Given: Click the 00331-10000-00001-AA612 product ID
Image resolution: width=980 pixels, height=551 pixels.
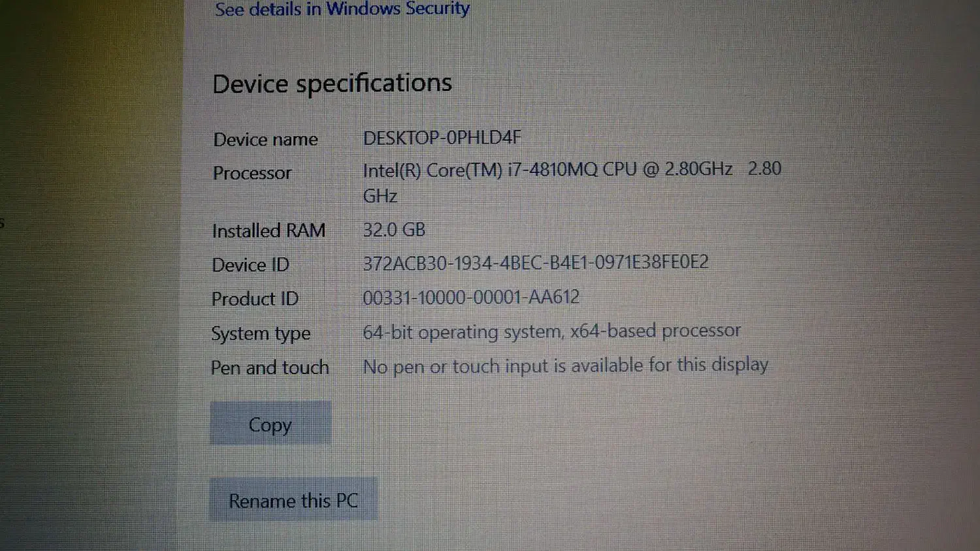Looking at the screenshot, I should [471, 297].
